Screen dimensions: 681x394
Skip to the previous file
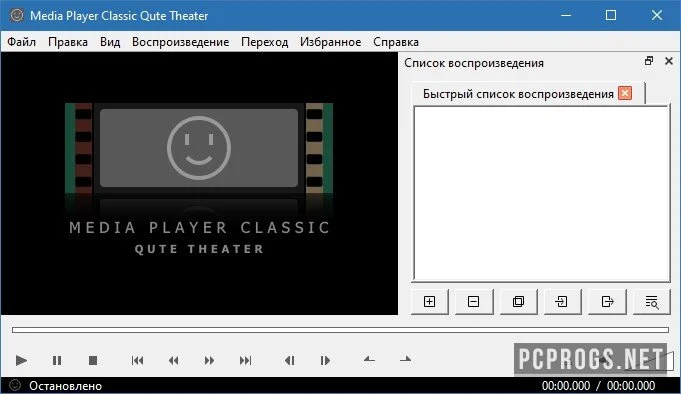[x=137, y=360]
